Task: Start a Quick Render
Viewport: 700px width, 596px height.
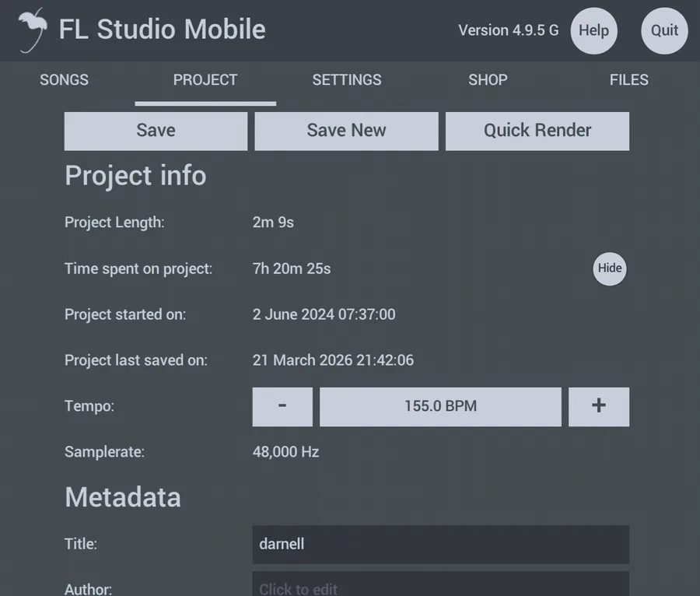Action: pos(537,131)
